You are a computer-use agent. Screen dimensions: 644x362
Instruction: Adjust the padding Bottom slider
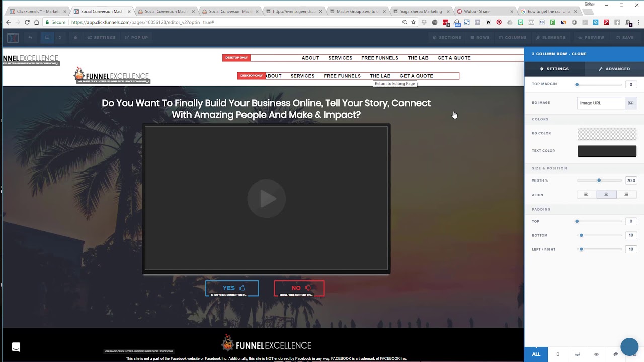(x=599, y=235)
